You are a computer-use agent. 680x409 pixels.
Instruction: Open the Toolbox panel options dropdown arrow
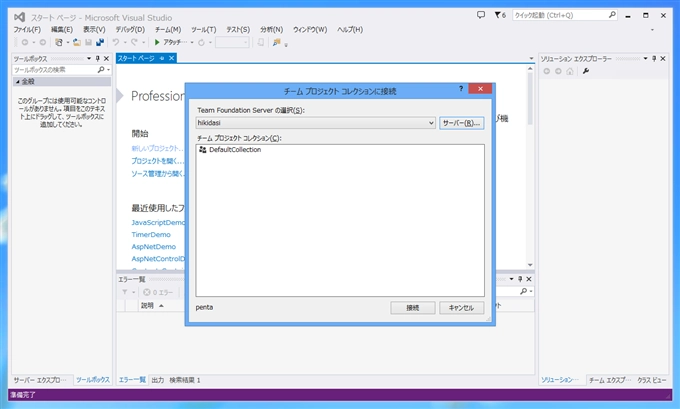pyautogui.click(x=89, y=59)
